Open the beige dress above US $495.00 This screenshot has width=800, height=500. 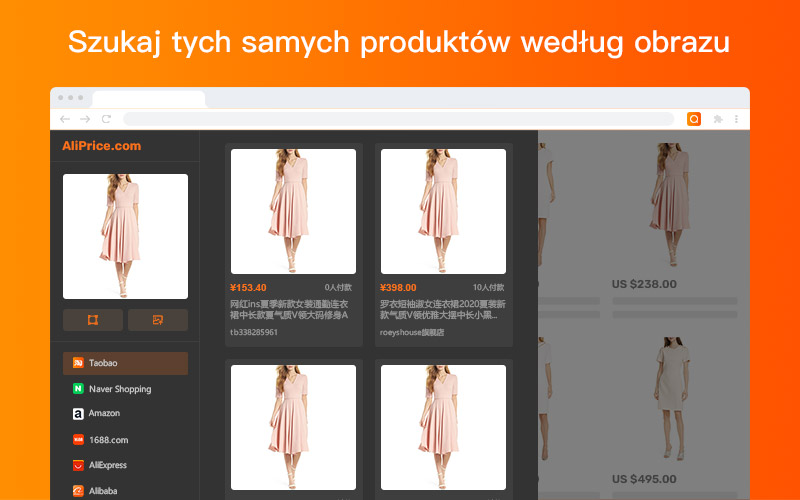pyautogui.click(x=673, y=398)
